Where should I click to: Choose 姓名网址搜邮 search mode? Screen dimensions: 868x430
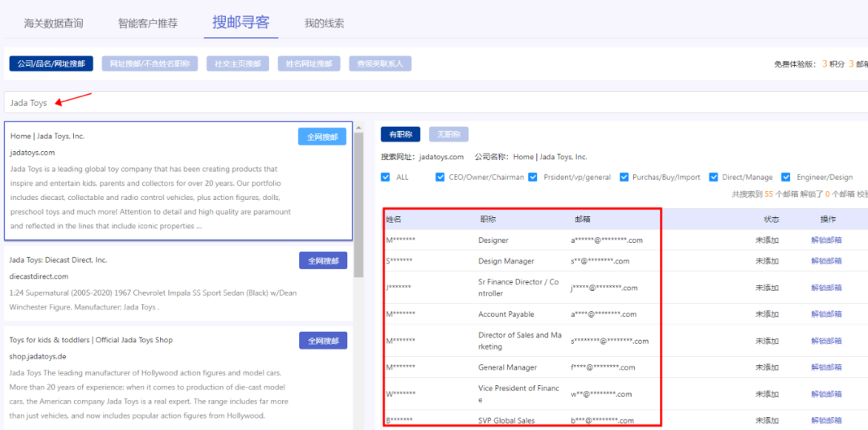(309, 63)
